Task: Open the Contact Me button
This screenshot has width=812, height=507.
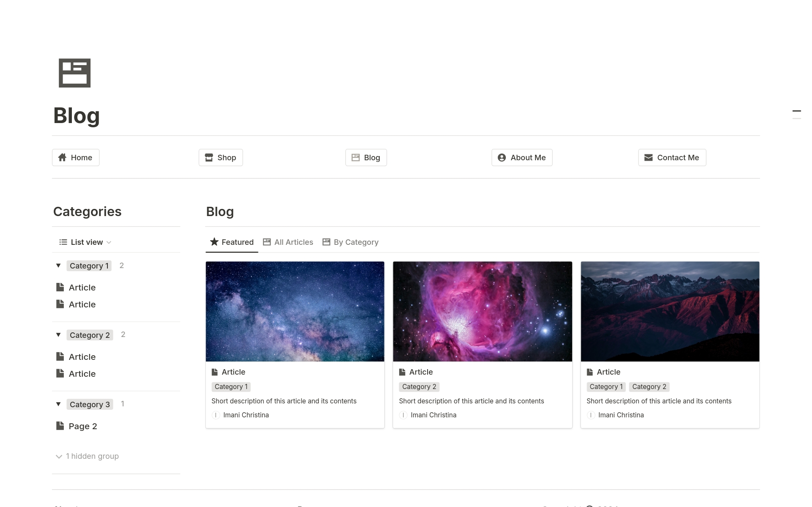Action: point(672,157)
